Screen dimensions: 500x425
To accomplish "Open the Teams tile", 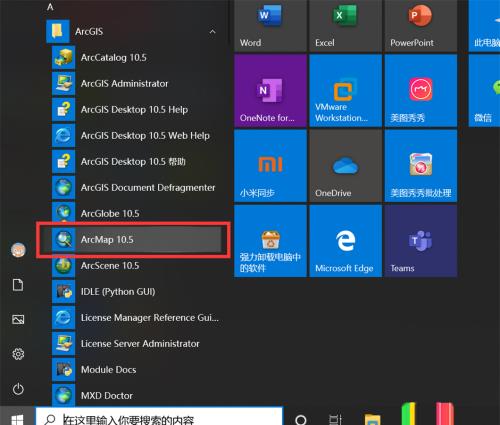I will (x=421, y=241).
